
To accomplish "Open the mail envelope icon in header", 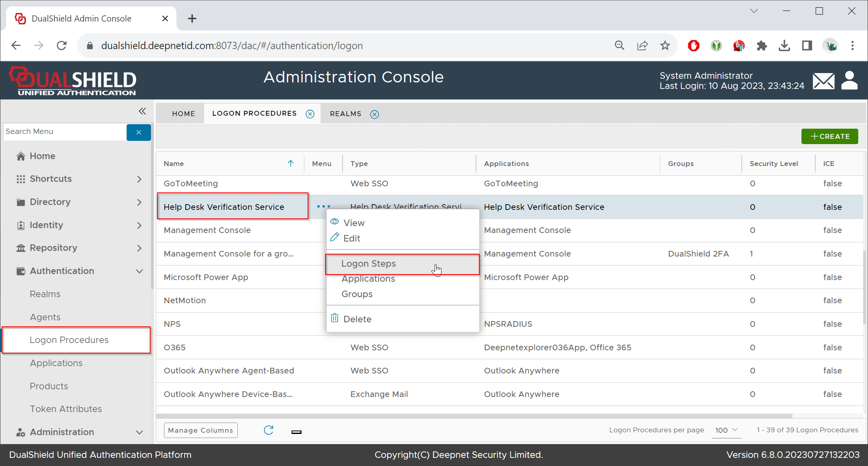I will click(x=823, y=81).
